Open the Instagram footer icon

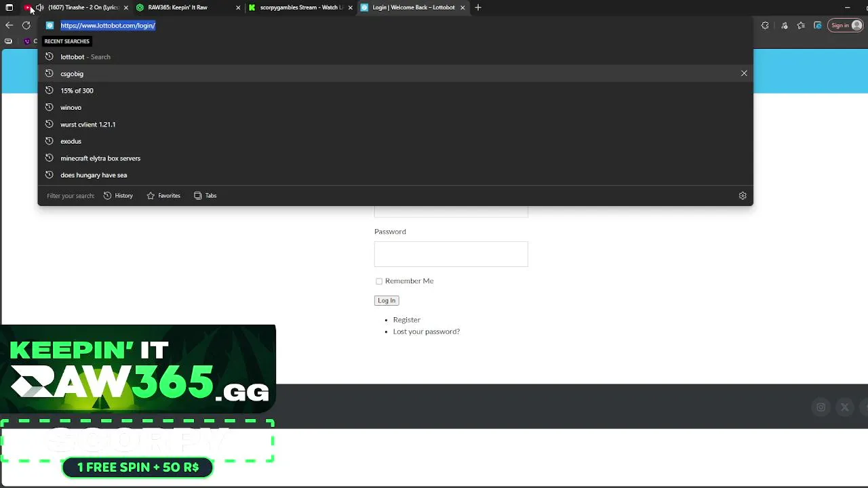tap(821, 407)
